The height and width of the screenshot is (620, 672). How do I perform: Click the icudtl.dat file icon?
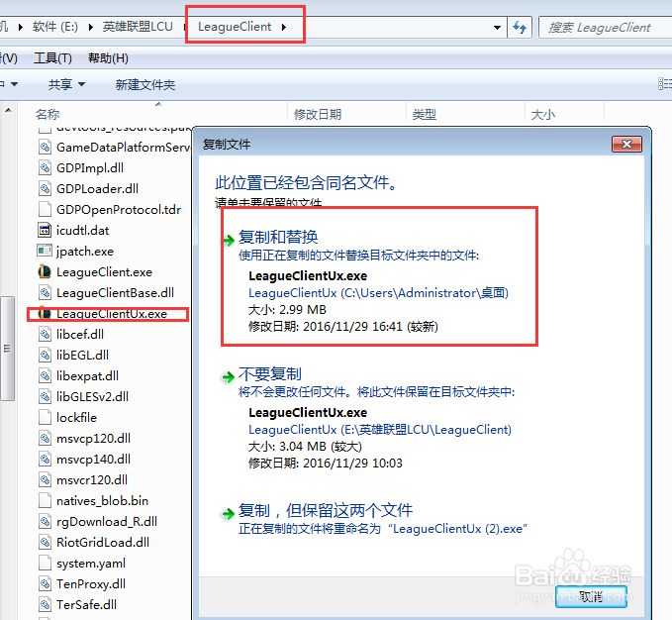click(x=45, y=230)
